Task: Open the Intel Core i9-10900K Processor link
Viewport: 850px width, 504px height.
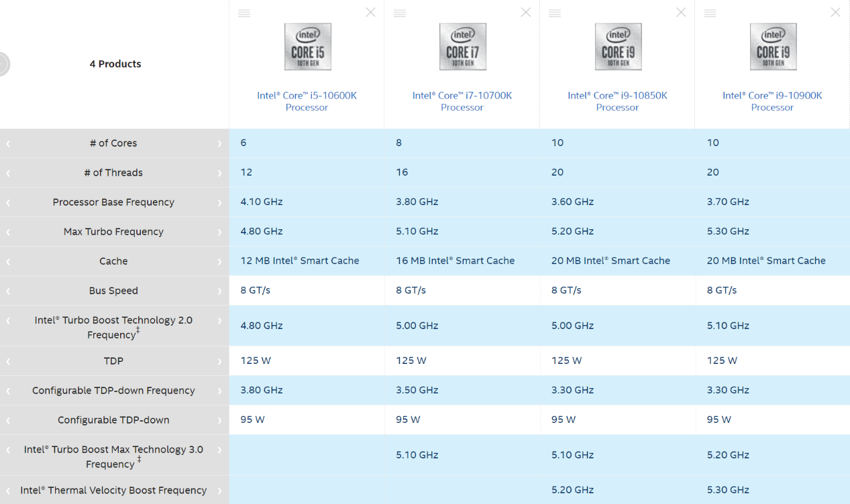Action: point(772,101)
